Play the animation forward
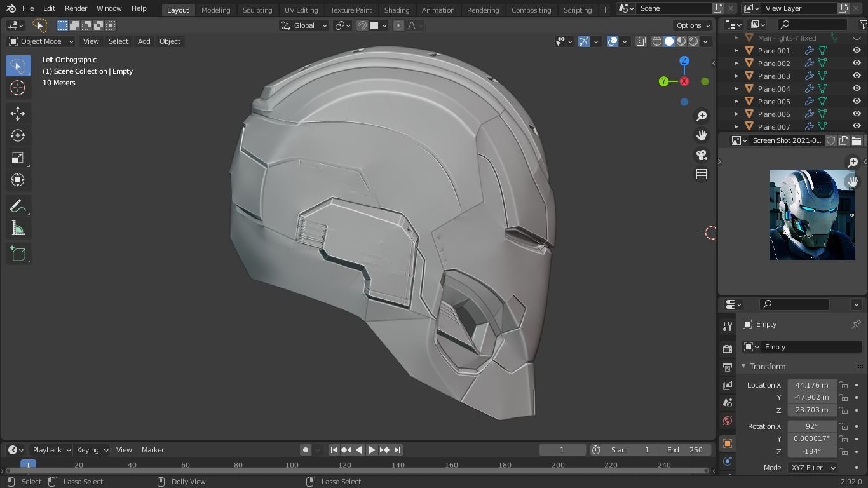 pyautogui.click(x=372, y=450)
